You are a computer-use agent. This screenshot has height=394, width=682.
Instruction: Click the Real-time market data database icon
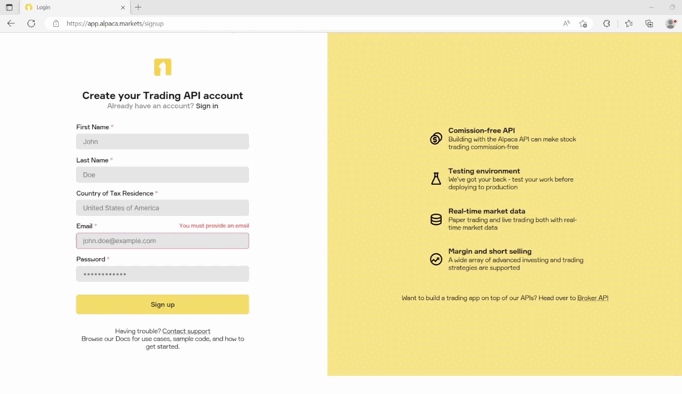point(436,219)
